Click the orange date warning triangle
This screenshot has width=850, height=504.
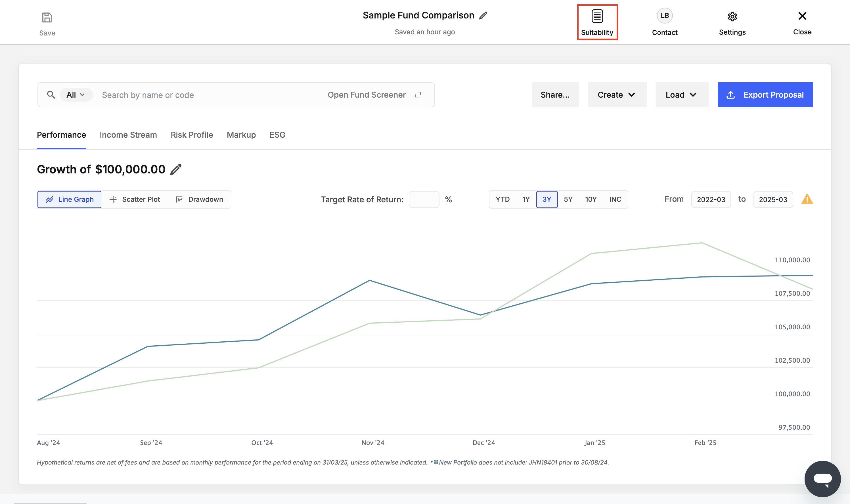point(807,199)
